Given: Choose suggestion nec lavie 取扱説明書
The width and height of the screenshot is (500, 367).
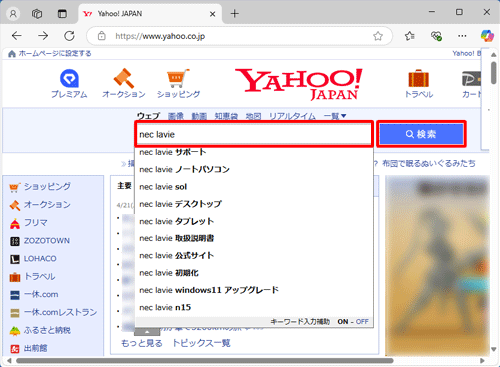Looking at the screenshot, I should (254, 238).
